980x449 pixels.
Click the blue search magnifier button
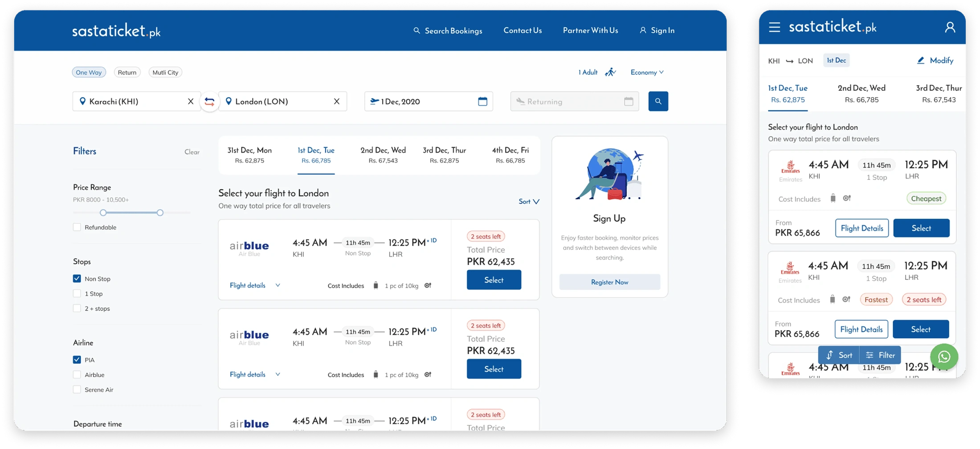[x=658, y=102]
